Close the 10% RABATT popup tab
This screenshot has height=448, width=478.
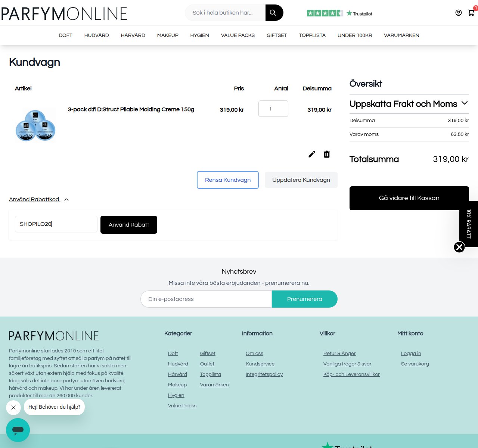pos(459,247)
